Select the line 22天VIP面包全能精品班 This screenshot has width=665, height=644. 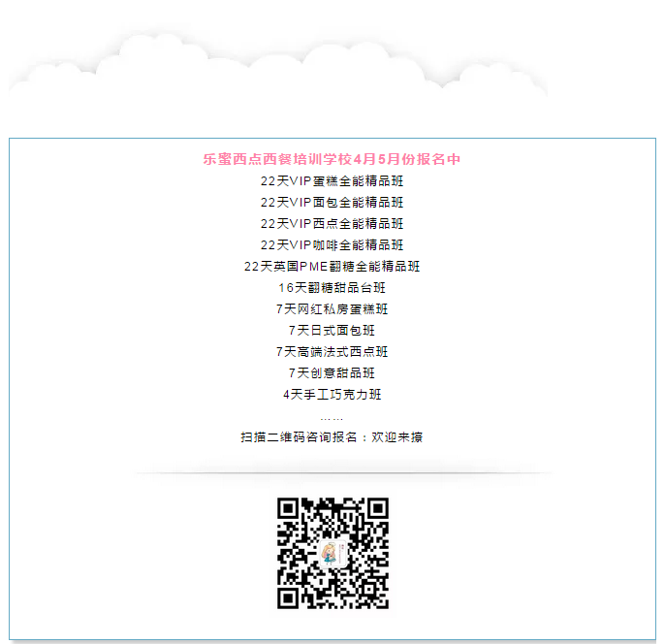coord(332,203)
